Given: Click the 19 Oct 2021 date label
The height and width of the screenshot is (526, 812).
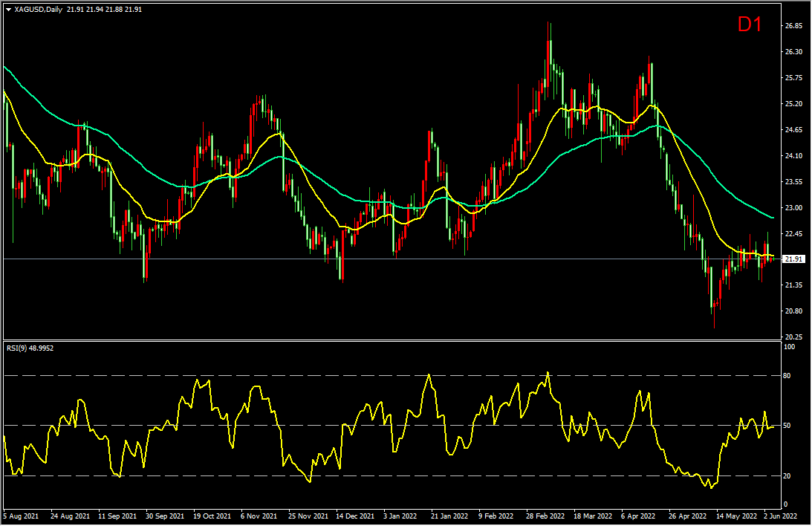Looking at the screenshot, I should (212, 516).
